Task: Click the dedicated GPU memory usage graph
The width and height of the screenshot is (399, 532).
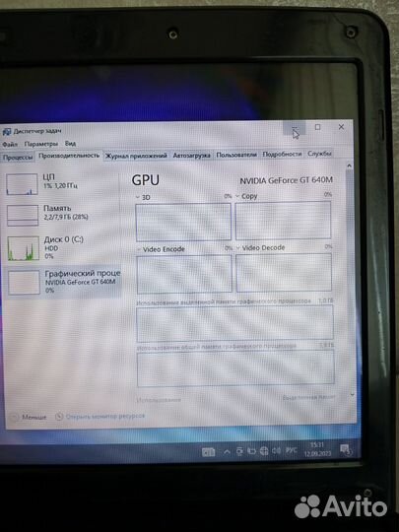Action: point(234,323)
